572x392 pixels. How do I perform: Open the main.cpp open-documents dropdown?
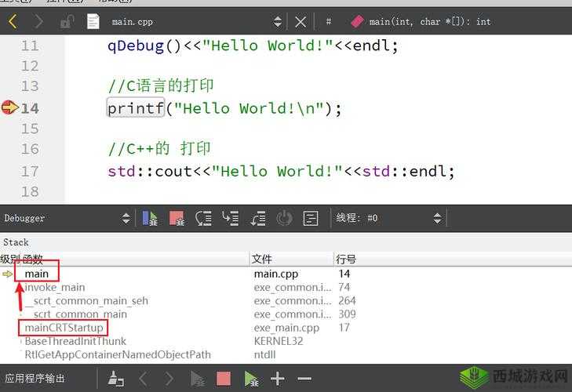277,21
